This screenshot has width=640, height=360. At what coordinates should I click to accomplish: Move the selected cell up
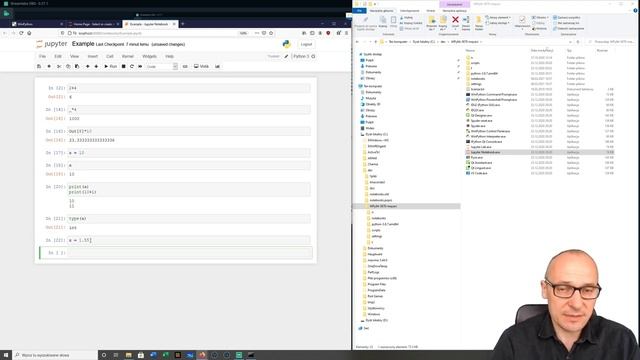click(87, 66)
